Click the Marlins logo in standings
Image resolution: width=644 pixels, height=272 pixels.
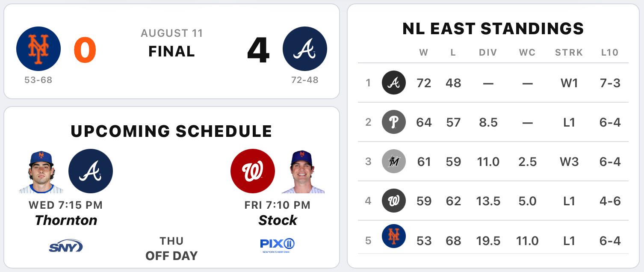[x=394, y=162]
